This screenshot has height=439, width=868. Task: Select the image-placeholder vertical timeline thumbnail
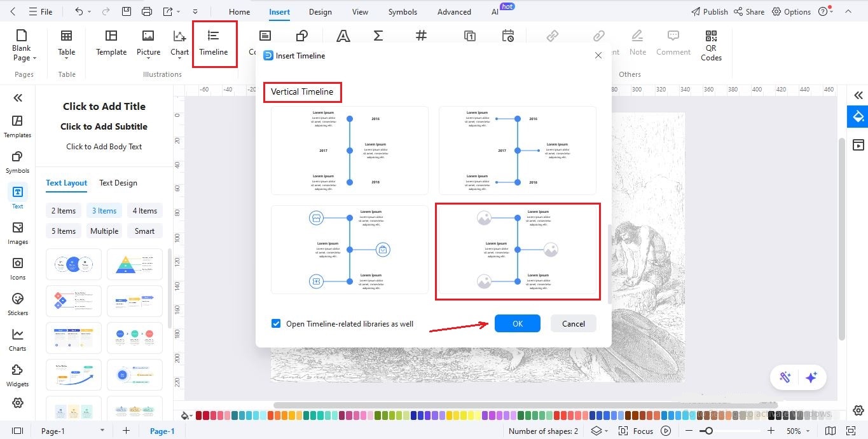pyautogui.click(x=518, y=251)
